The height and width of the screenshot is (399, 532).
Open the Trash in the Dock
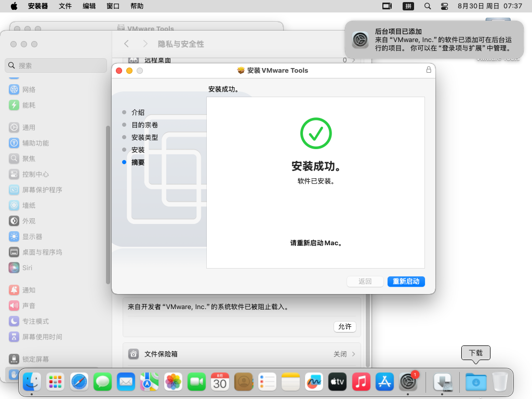(500, 382)
